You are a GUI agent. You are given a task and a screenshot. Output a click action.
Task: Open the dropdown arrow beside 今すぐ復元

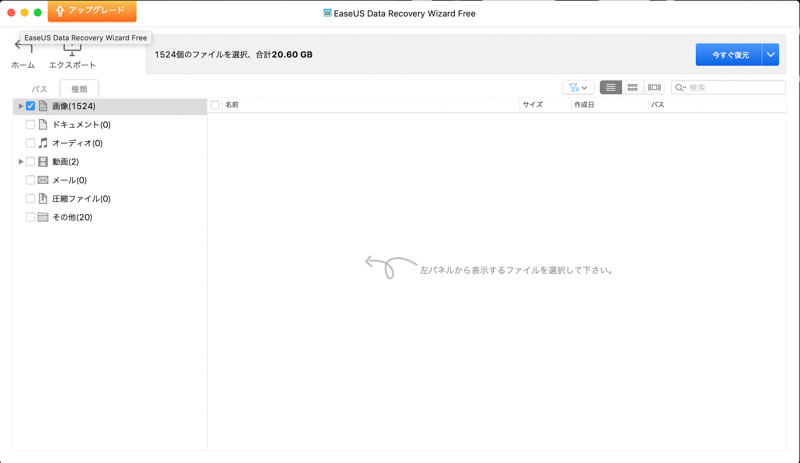point(770,55)
